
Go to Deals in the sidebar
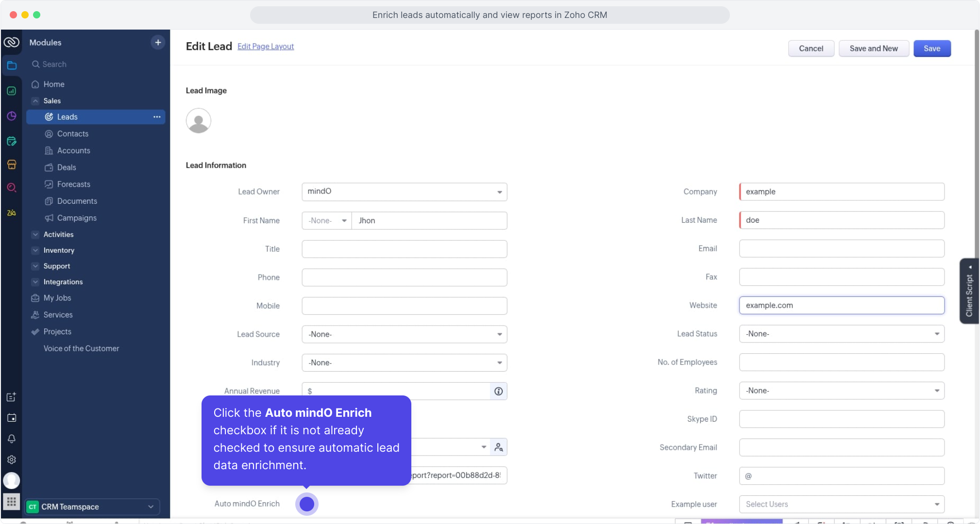(x=67, y=167)
